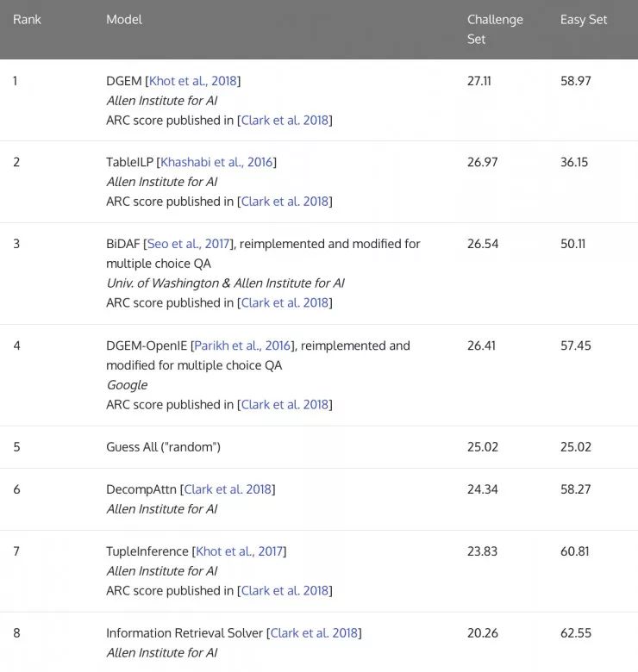Image resolution: width=638 pixels, height=672 pixels.
Task: Click the Model column header
Action: coord(124,20)
